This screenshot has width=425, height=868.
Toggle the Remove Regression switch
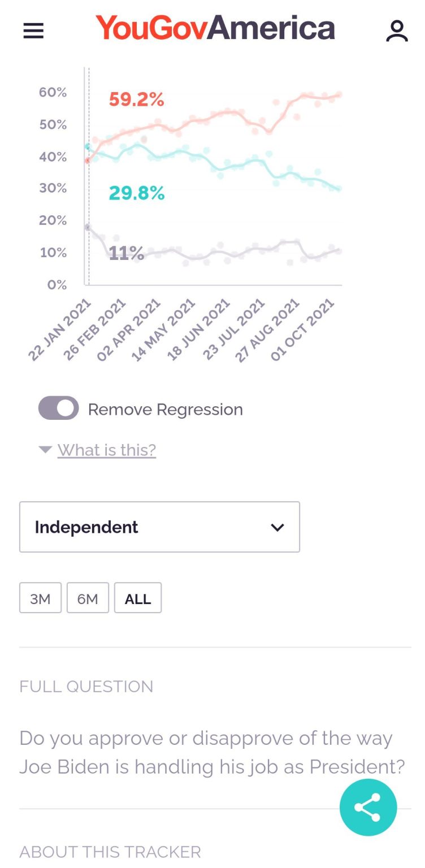(x=58, y=408)
